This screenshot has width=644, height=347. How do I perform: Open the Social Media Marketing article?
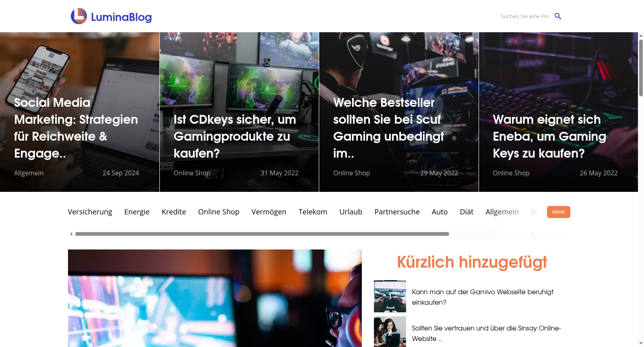pos(76,128)
